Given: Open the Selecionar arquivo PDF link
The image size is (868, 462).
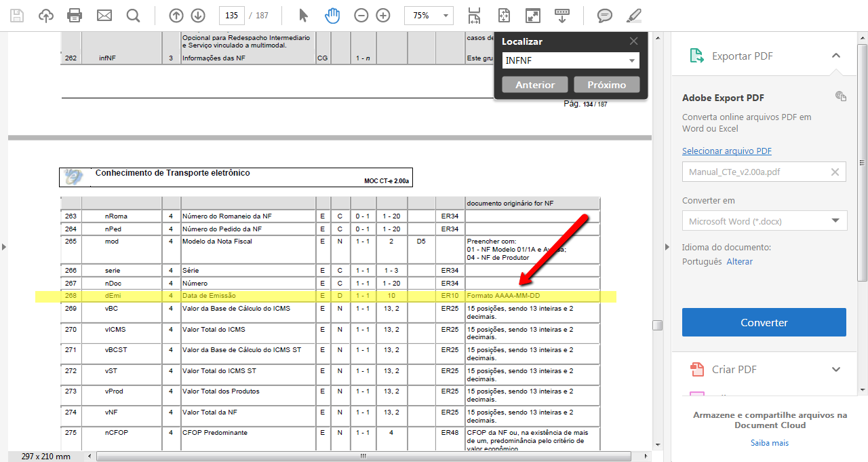Looking at the screenshot, I should (726, 151).
